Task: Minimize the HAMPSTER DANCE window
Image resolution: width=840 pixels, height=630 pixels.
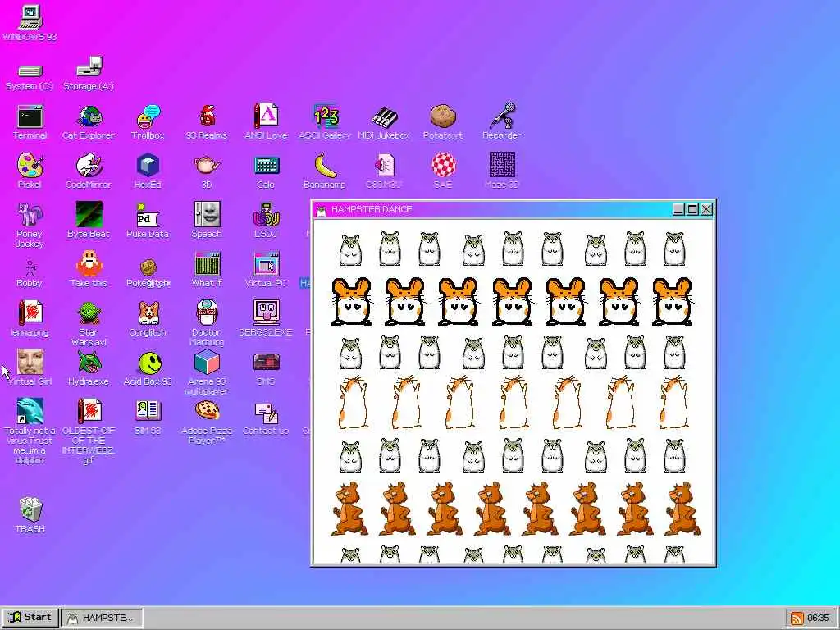Action: [678, 209]
